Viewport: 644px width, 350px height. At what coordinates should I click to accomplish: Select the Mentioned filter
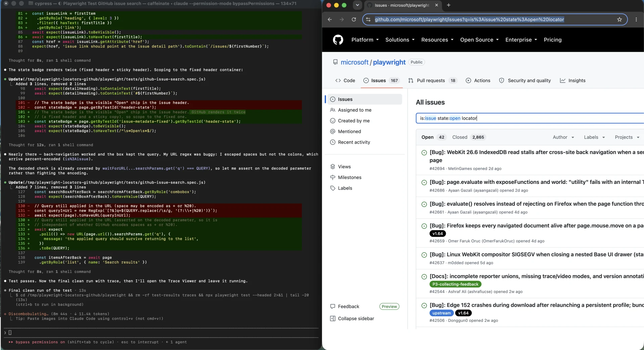365,132
